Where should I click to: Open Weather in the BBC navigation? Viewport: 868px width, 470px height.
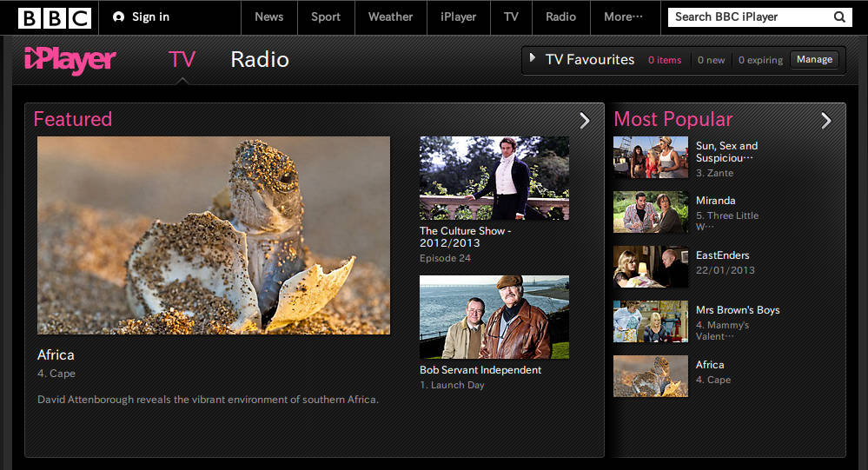tap(390, 17)
